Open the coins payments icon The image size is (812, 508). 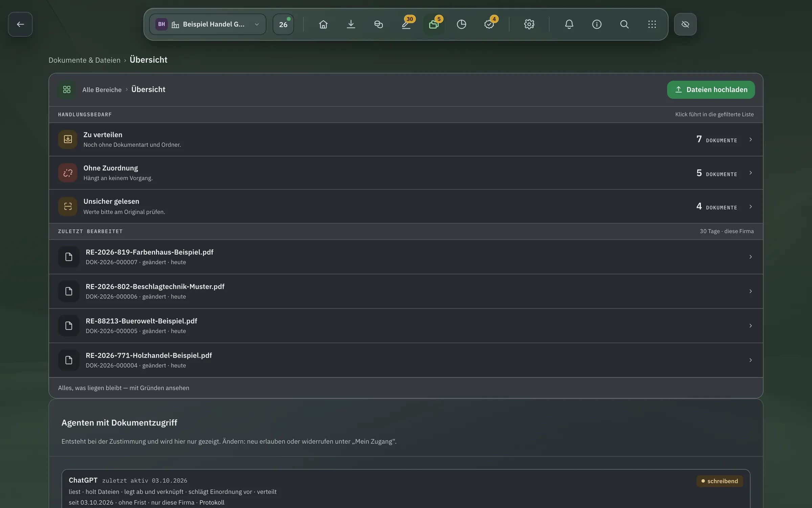[x=378, y=24]
